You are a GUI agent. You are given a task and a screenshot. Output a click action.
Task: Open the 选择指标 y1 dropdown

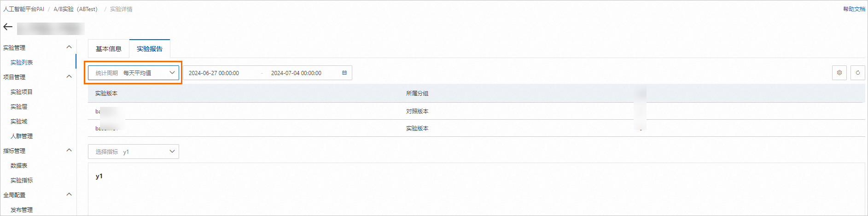coord(134,152)
